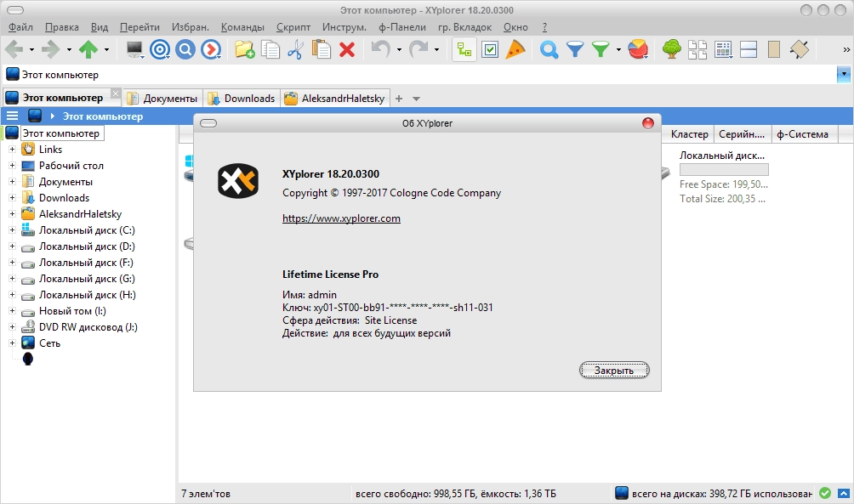Click the Закрыть button
Screen dimensions: 854x504
point(614,370)
